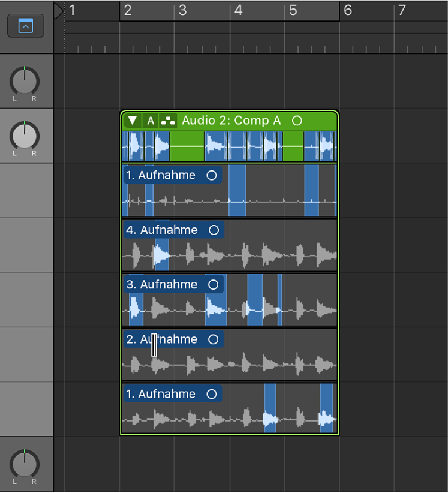Click the blue window icon button above track headers
This screenshot has width=448, height=493.
(25, 26)
